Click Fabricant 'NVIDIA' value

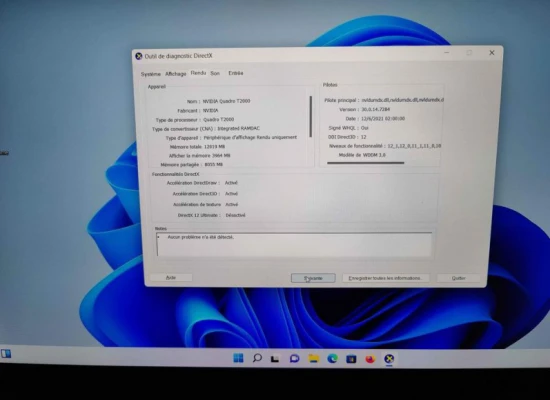point(210,111)
